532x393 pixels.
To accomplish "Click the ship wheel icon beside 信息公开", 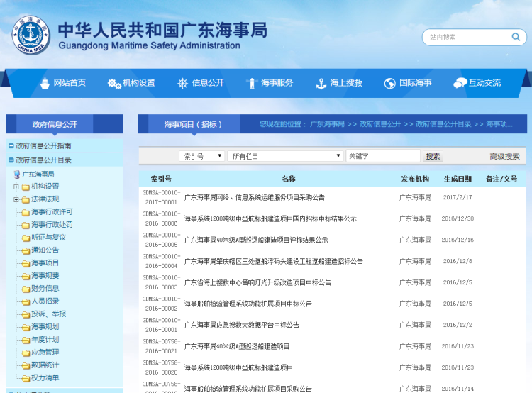I will point(182,83).
